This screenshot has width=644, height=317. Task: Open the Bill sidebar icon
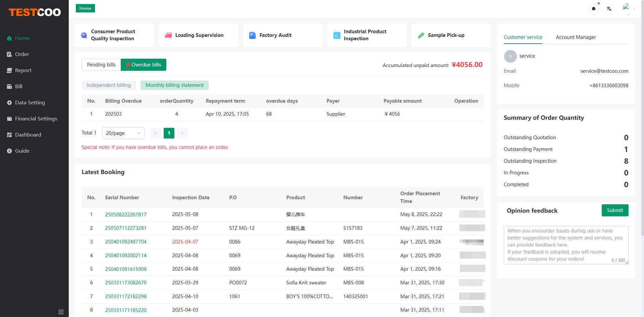[x=9, y=87]
